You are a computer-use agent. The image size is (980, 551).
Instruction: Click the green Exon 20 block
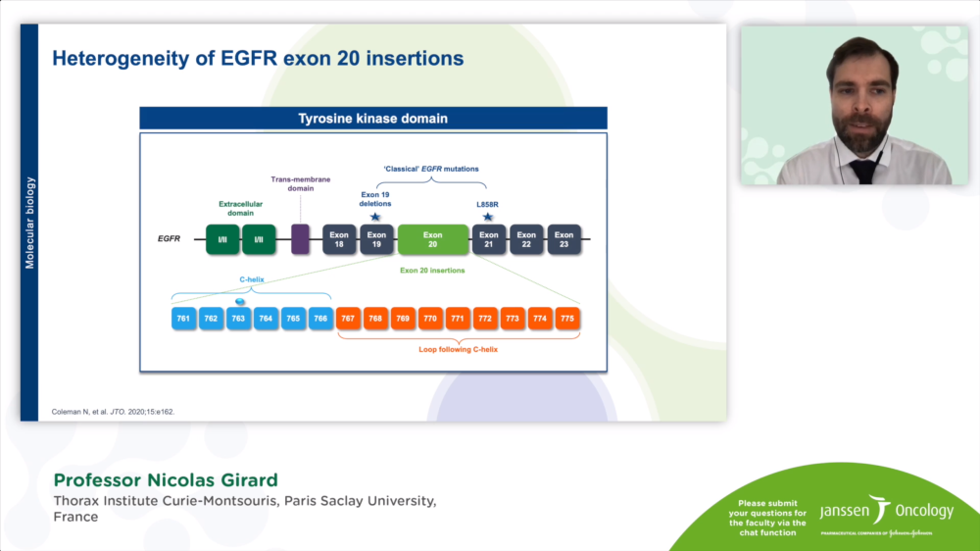pos(432,239)
